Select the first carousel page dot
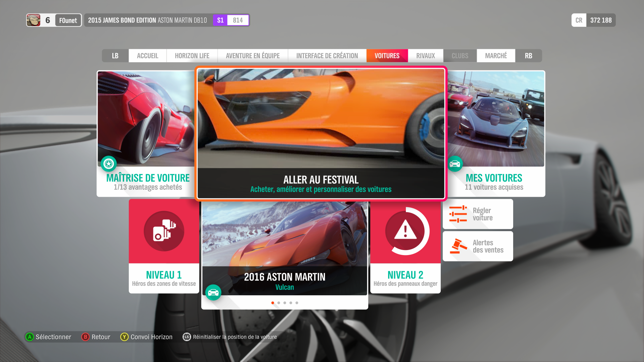The image size is (644, 362). [x=273, y=303]
